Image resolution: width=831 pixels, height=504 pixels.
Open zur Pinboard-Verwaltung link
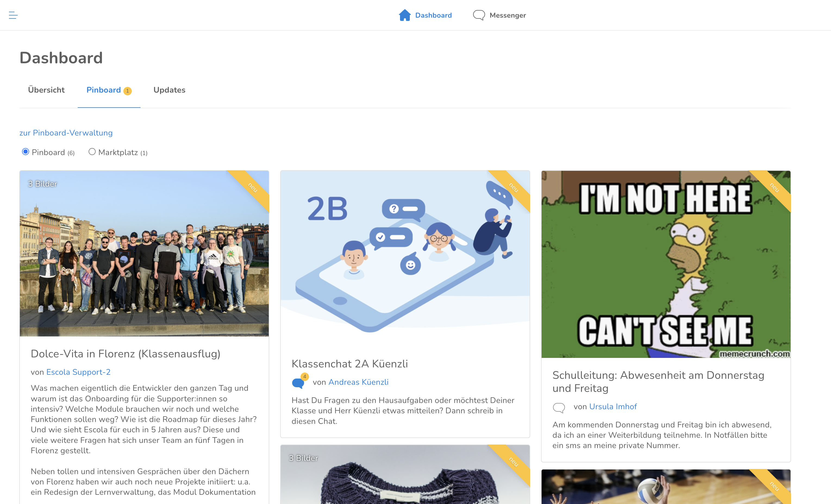pos(66,133)
